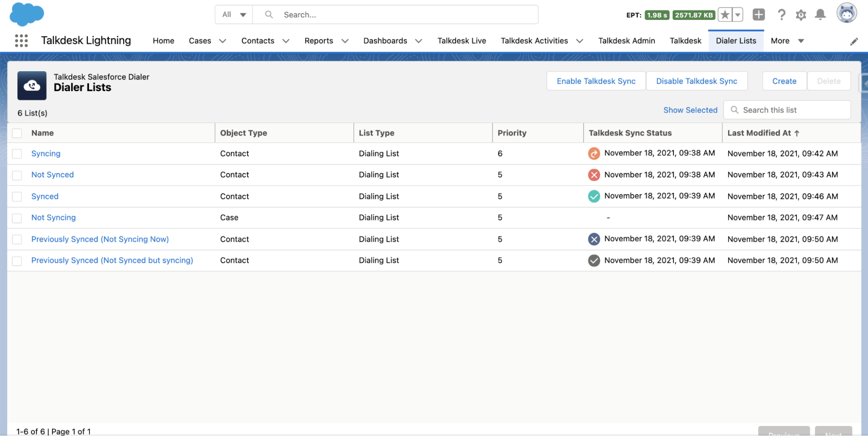Image resolution: width=868 pixels, height=436 pixels.
Task: Switch to the Talkdesk tab
Action: coord(685,41)
